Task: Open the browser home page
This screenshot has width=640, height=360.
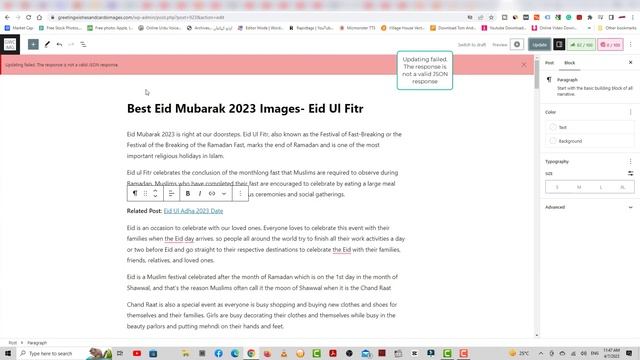Action: (x=39, y=18)
